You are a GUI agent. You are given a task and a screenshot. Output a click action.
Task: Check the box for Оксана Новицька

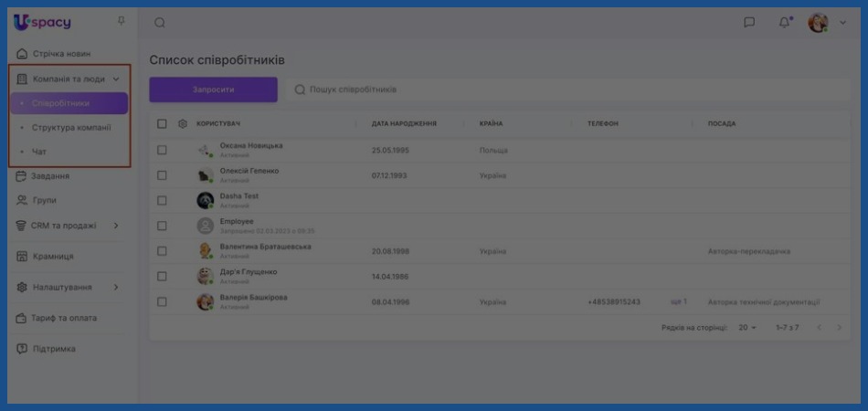click(162, 150)
